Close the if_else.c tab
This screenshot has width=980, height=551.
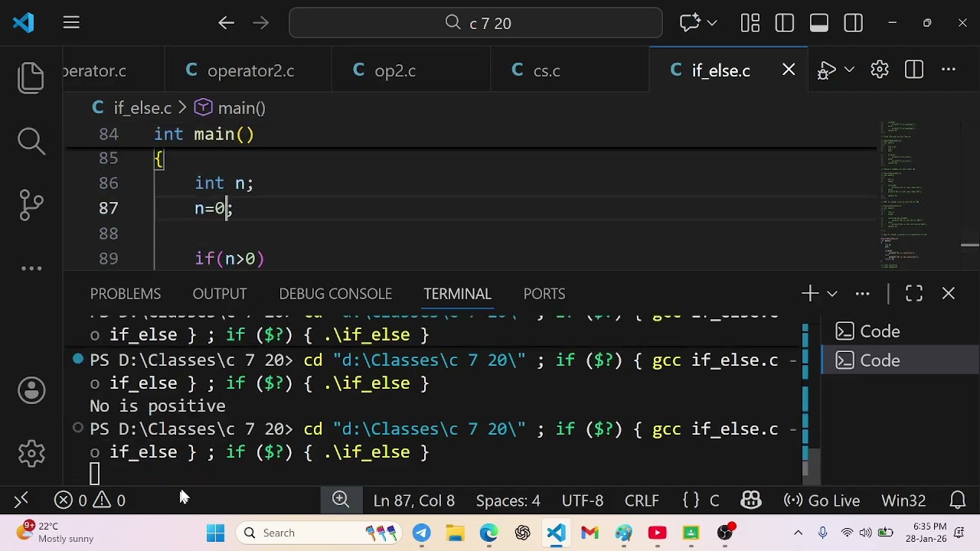click(x=789, y=70)
